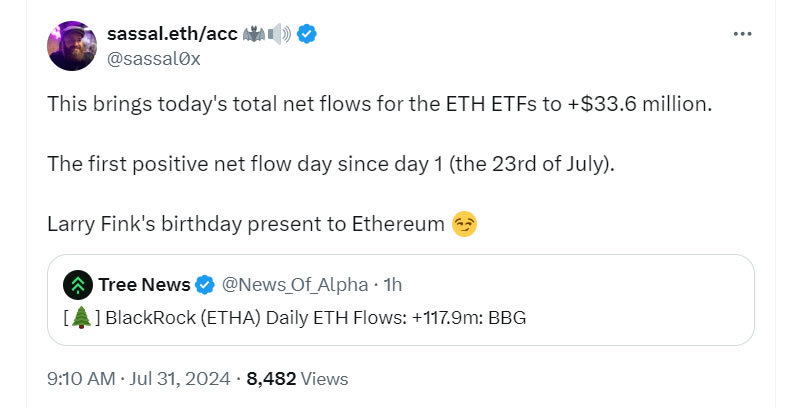
Task: Open the three-dot more options menu
Action: (x=742, y=34)
